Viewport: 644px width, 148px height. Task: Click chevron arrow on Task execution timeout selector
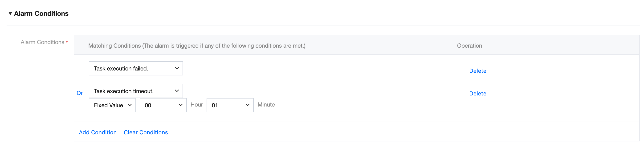(x=177, y=91)
